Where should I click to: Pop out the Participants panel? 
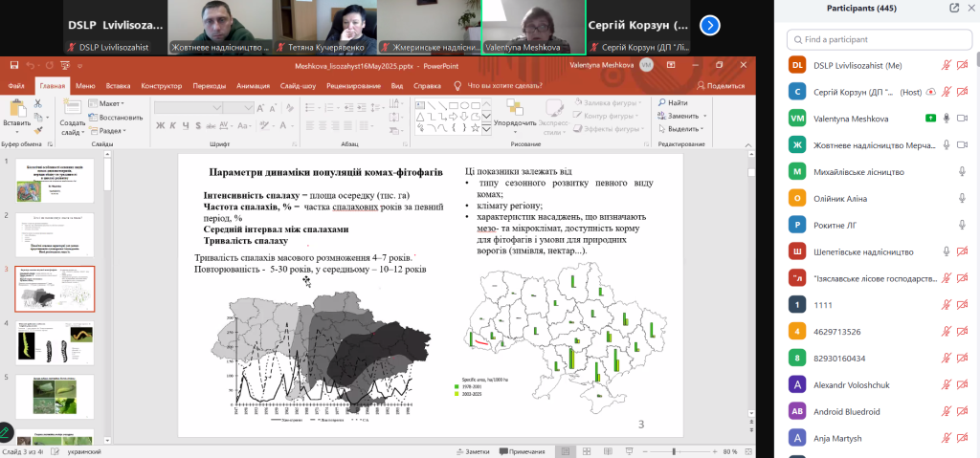pyautogui.click(x=954, y=8)
